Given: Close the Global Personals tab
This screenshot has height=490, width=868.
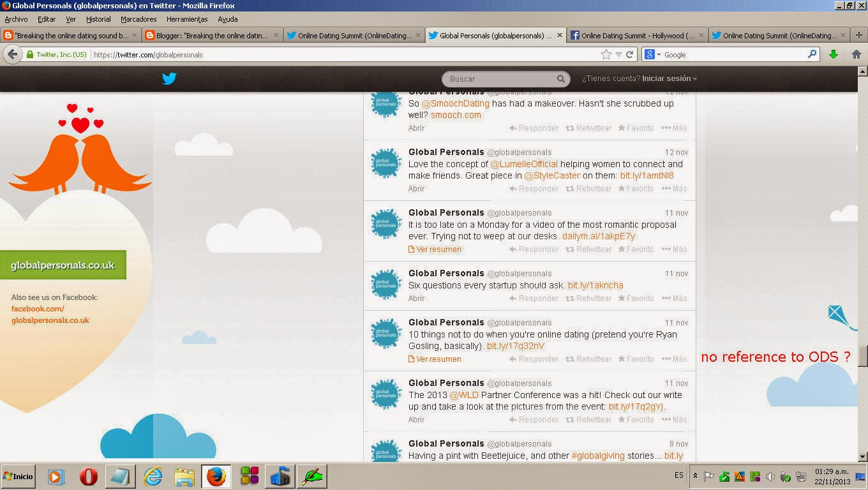Looking at the screenshot, I should [x=560, y=36].
